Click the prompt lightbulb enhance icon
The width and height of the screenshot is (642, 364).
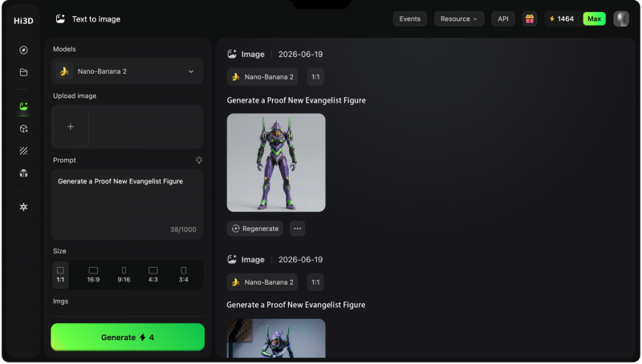tap(199, 160)
